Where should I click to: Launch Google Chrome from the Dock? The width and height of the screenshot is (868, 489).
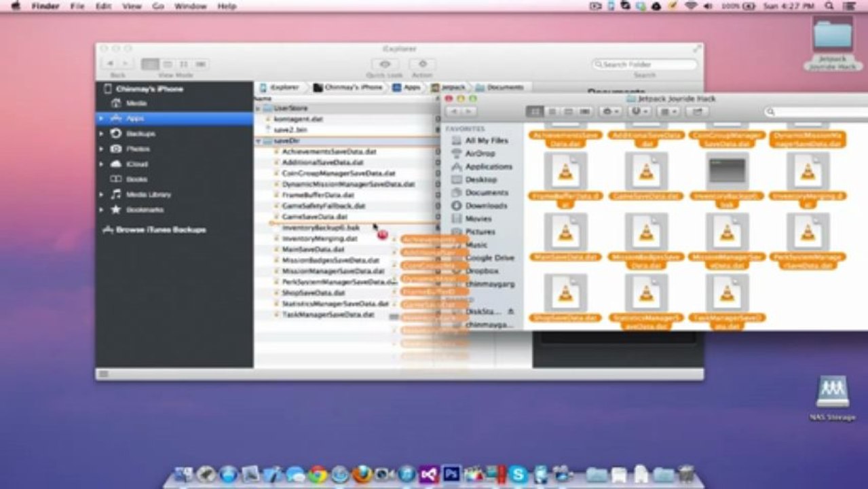point(318,474)
